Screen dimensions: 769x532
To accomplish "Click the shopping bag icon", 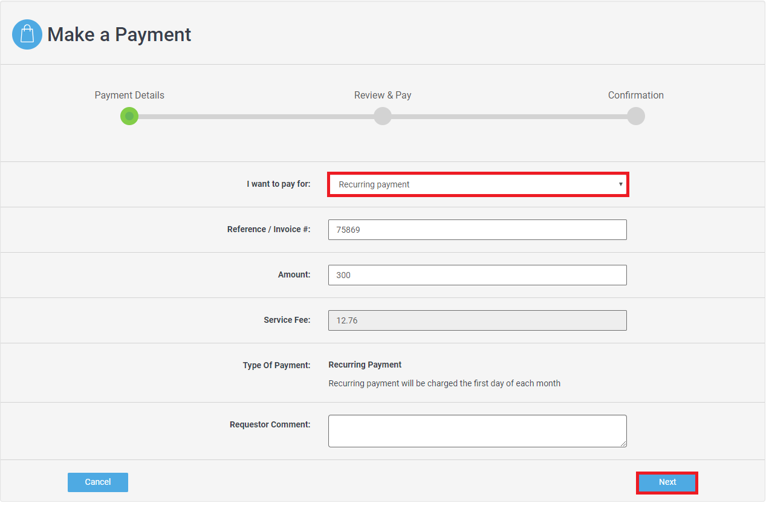I will (27, 34).
